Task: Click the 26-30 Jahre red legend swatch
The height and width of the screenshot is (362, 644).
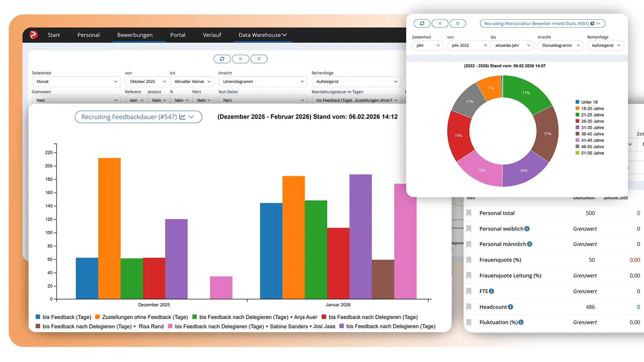Action: pyautogui.click(x=577, y=121)
